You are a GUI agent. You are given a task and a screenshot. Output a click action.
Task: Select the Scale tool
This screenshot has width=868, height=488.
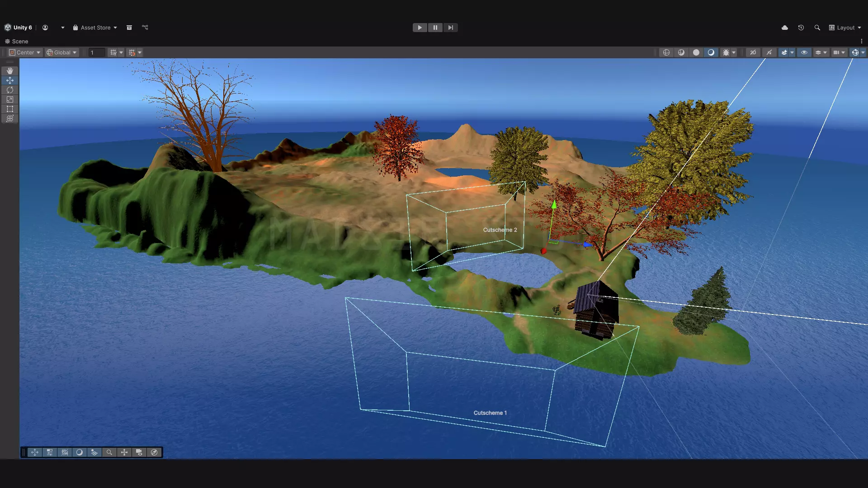click(x=10, y=99)
